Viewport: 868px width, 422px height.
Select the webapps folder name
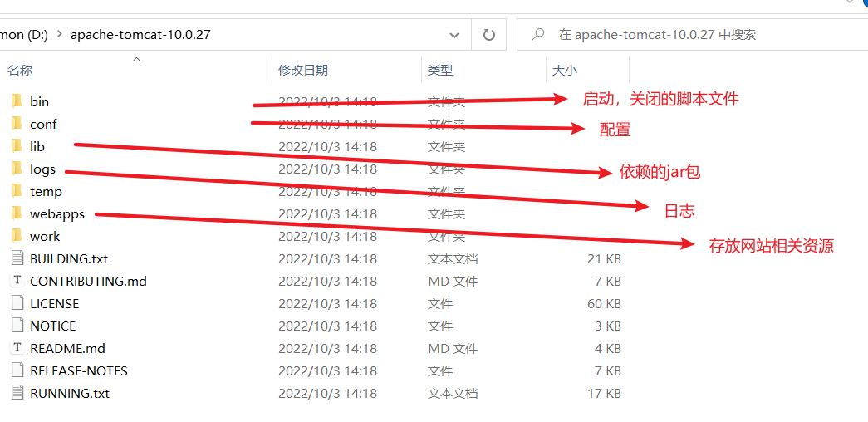click(57, 213)
